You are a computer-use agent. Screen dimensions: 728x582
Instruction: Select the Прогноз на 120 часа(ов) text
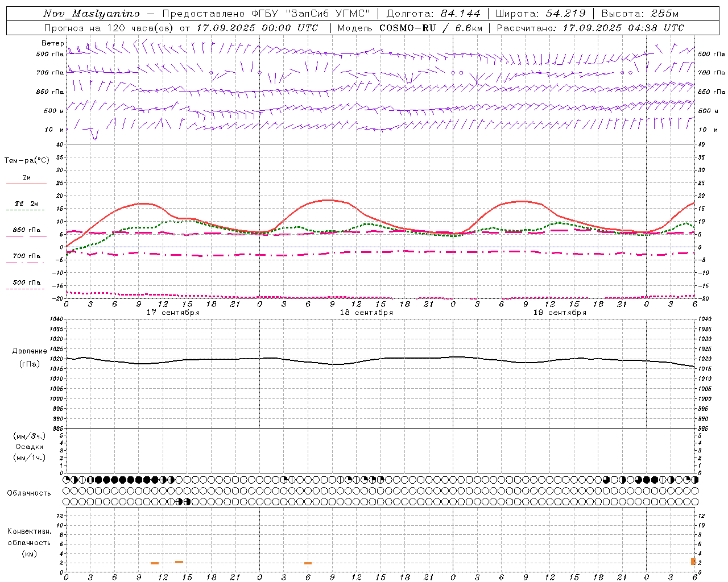pos(109,27)
